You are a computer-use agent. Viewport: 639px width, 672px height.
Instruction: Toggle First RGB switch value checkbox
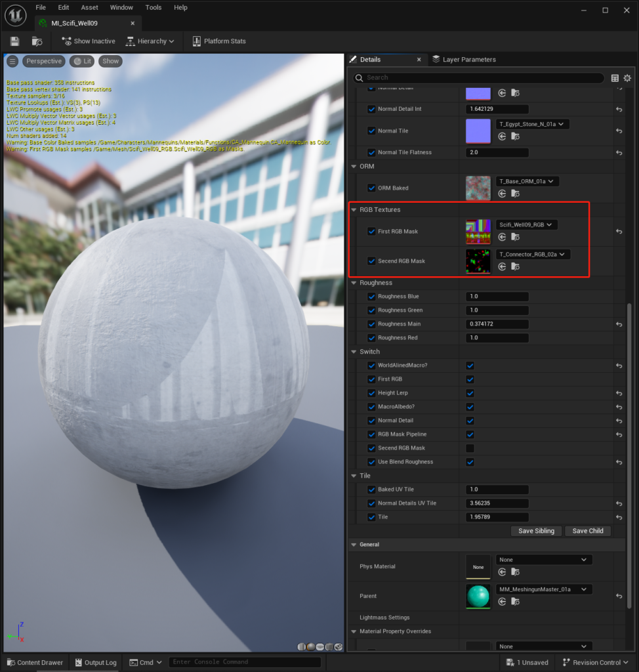pos(470,379)
